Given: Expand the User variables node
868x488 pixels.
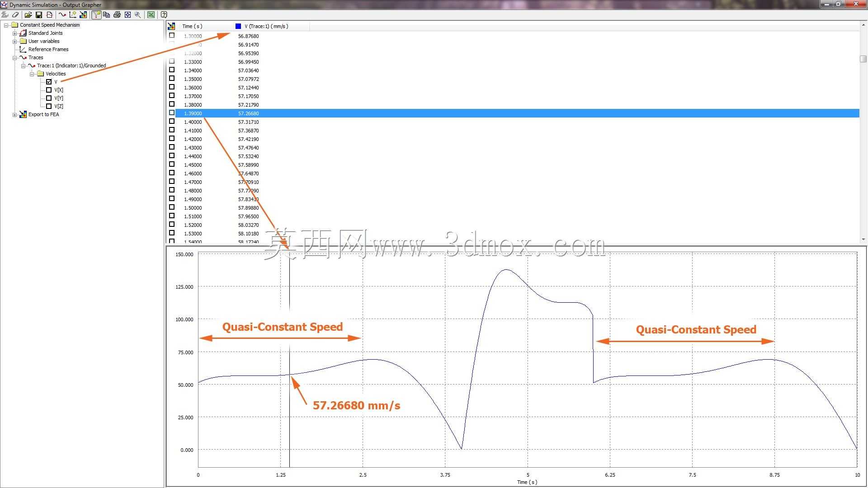Looking at the screenshot, I should point(15,42).
